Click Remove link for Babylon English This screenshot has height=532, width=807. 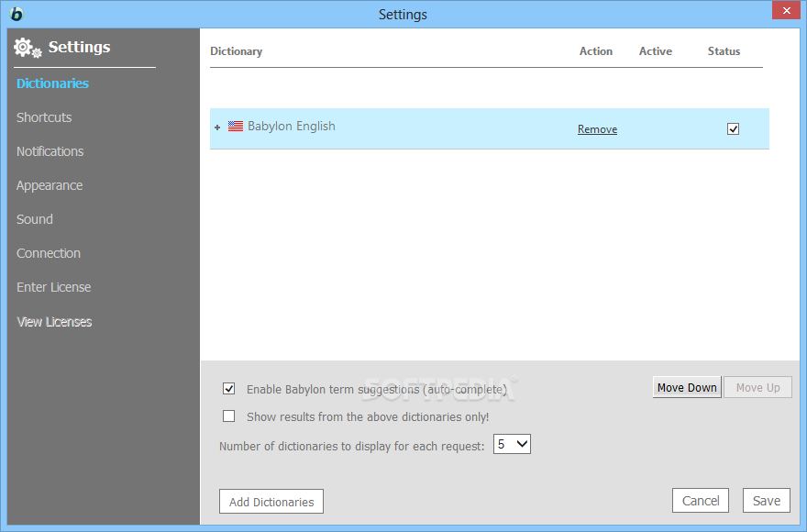click(597, 129)
